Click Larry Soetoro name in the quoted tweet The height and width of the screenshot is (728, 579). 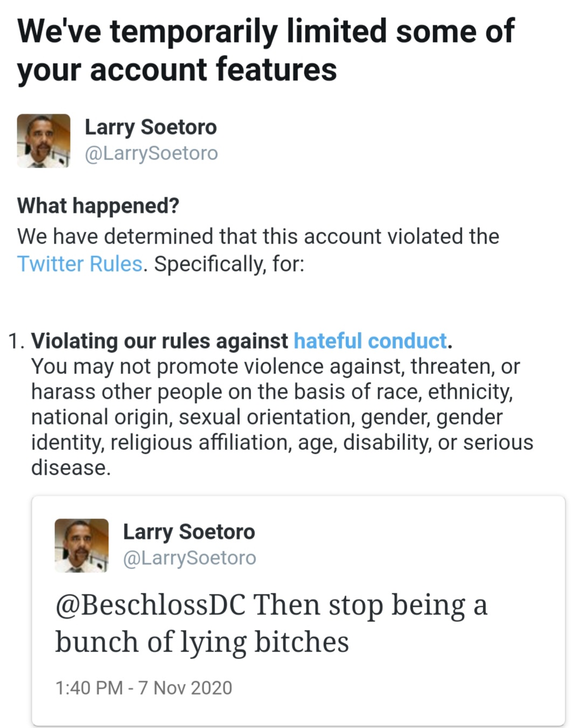(x=189, y=532)
